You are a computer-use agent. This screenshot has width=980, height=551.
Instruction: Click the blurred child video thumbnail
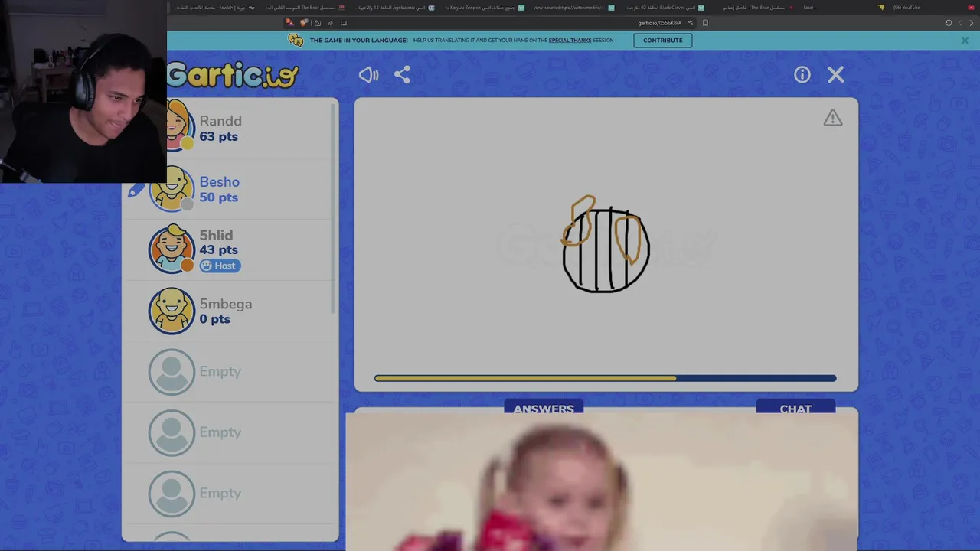click(x=602, y=481)
